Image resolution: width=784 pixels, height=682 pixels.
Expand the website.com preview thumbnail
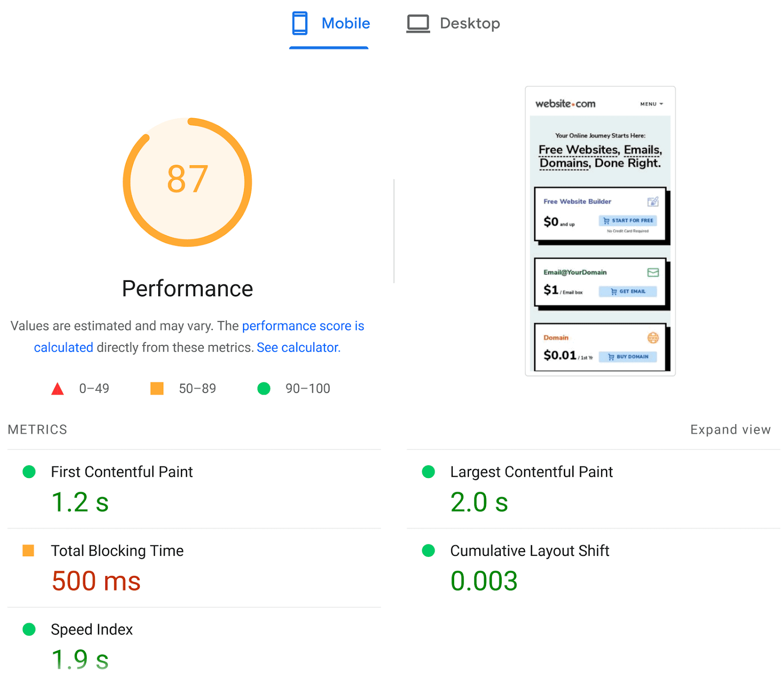pyautogui.click(x=600, y=230)
